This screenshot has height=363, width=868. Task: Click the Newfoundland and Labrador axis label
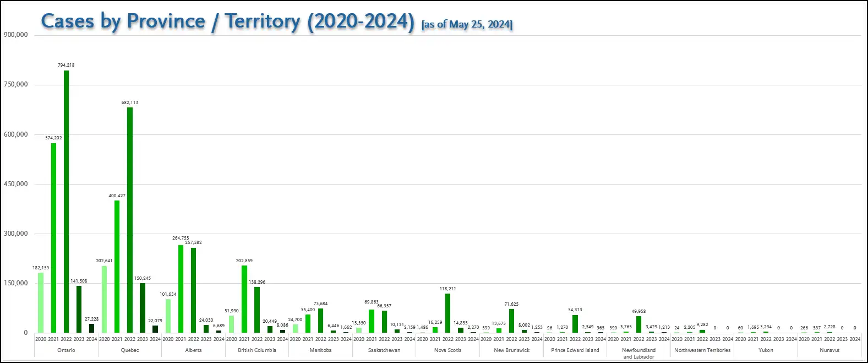pyautogui.click(x=638, y=353)
